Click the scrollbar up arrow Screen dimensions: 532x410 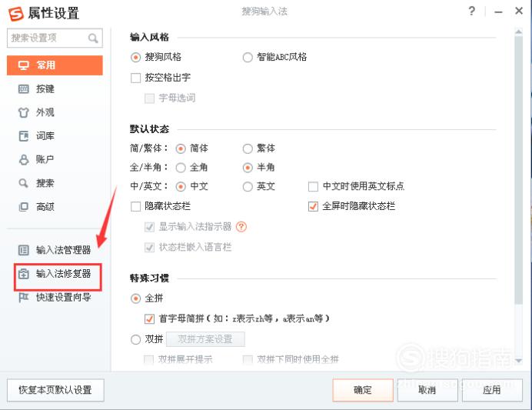coord(518,32)
